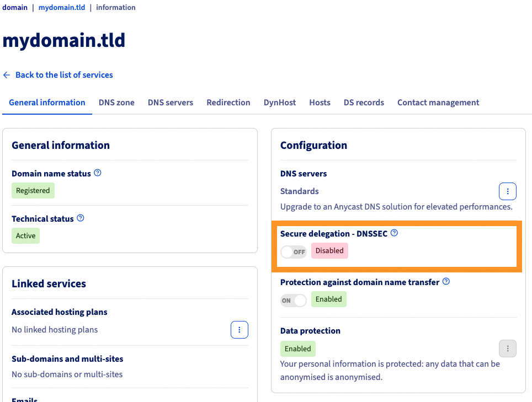Click help icon for Secure delegation - DNSSEC
The height and width of the screenshot is (402, 532).
tap(394, 233)
